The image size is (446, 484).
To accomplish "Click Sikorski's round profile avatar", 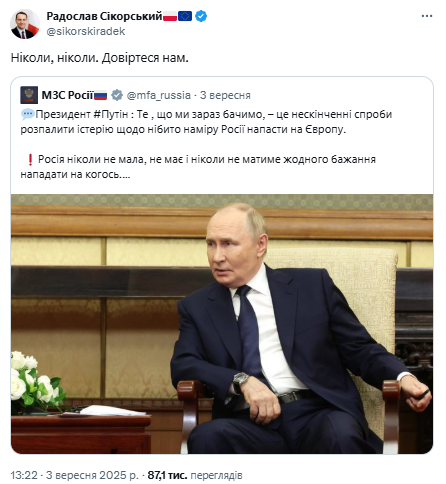I will [25, 24].
